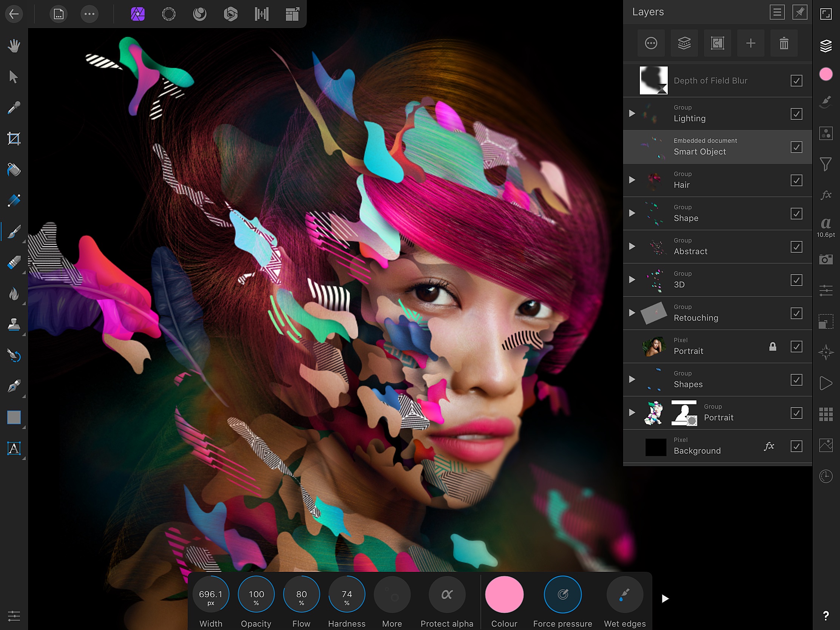This screenshot has width=840, height=630.
Task: Expand the Shapes group
Action: [632, 379]
